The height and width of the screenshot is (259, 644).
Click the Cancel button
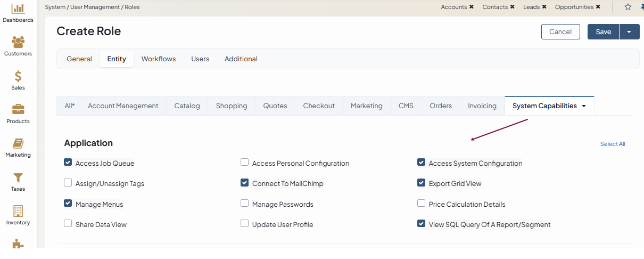tap(560, 32)
